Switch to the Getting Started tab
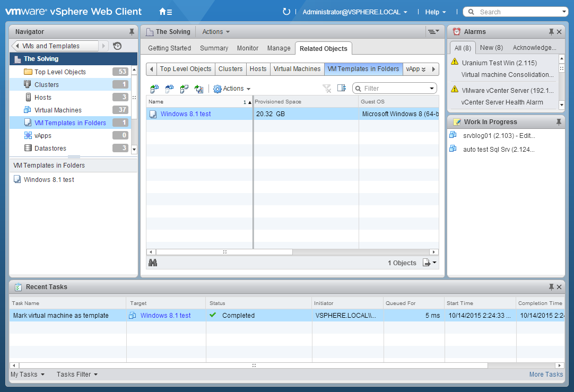 169,48
